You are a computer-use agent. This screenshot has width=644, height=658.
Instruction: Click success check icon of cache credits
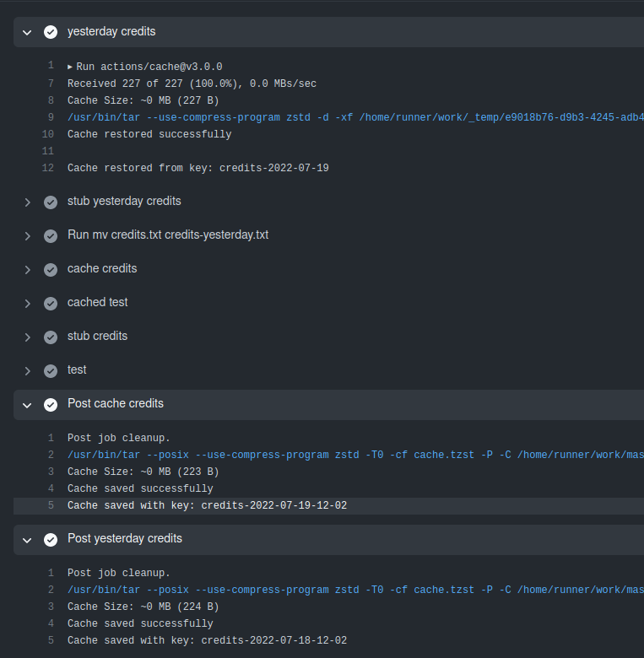tap(51, 270)
